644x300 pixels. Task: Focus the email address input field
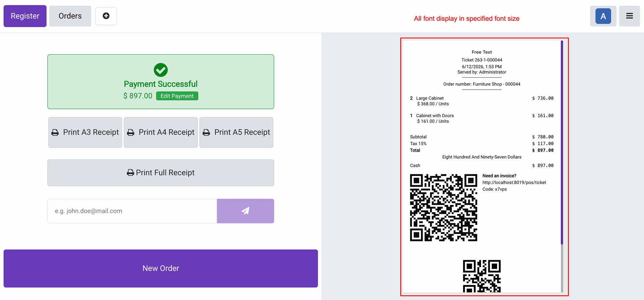pos(132,211)
